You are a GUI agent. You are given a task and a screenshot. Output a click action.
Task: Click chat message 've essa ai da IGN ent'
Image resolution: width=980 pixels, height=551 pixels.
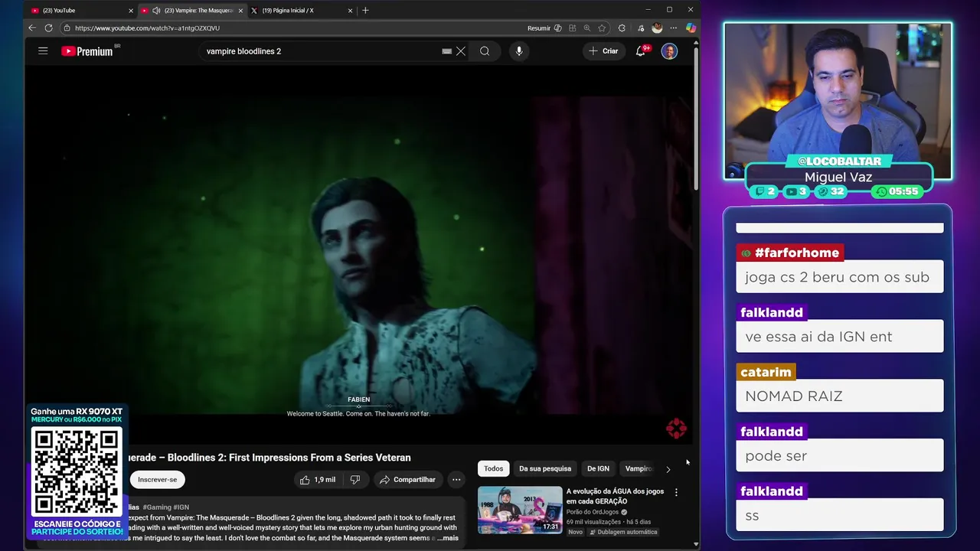click(839, 337)
